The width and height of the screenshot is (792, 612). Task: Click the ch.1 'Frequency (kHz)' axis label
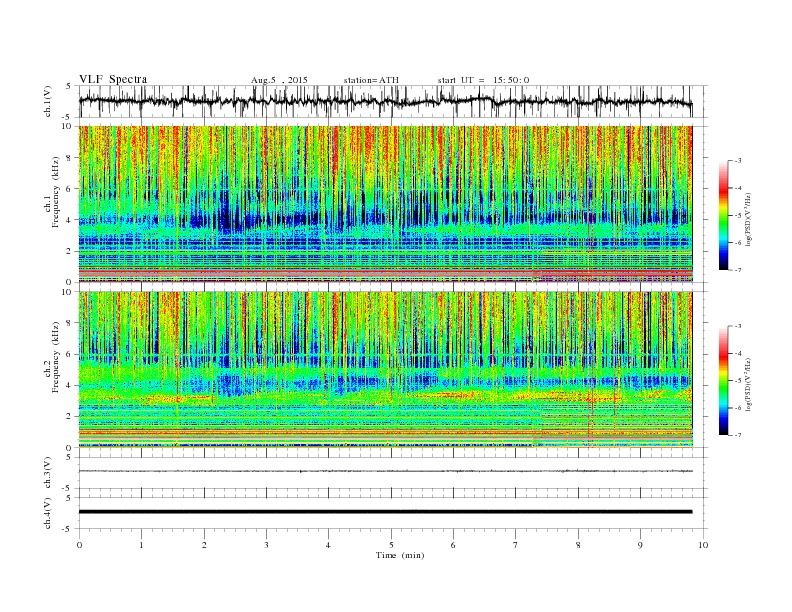tap(56, 192)
